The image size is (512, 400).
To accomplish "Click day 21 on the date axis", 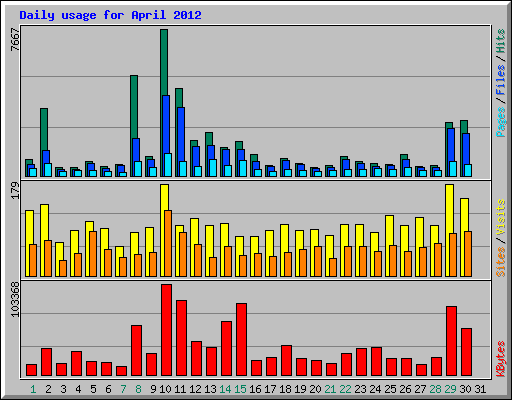I will click(330, 389).
